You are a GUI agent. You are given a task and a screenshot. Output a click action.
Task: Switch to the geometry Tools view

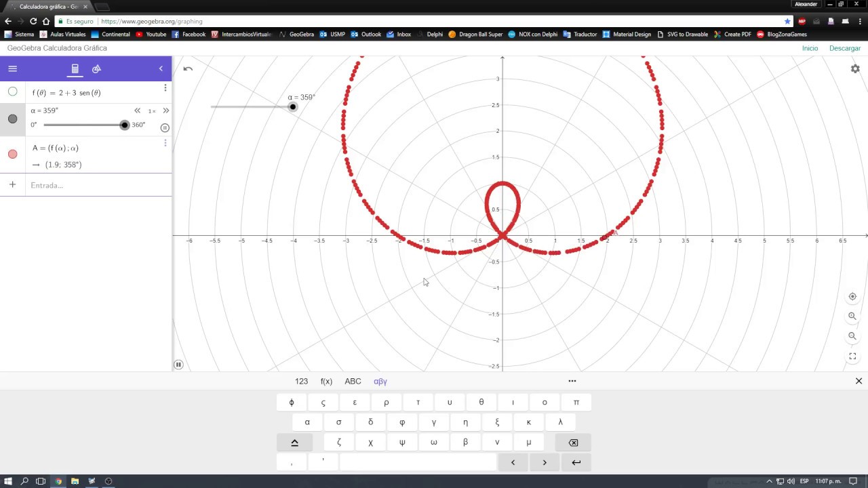96,68
